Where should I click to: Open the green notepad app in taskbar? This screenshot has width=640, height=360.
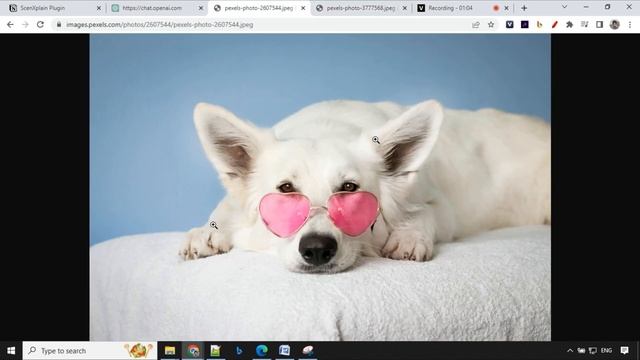tap(216, 351)
